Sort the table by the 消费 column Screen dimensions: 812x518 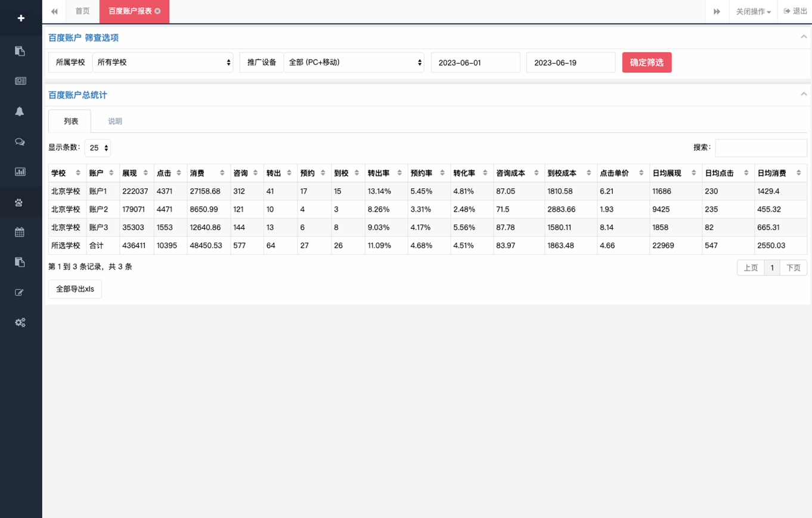(209, 173)
